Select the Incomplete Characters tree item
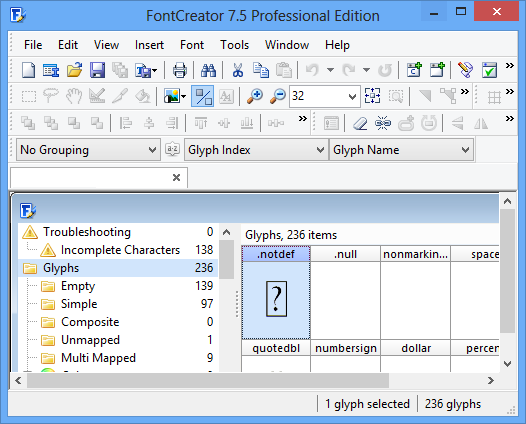526x424 pixels. (118, 250)
